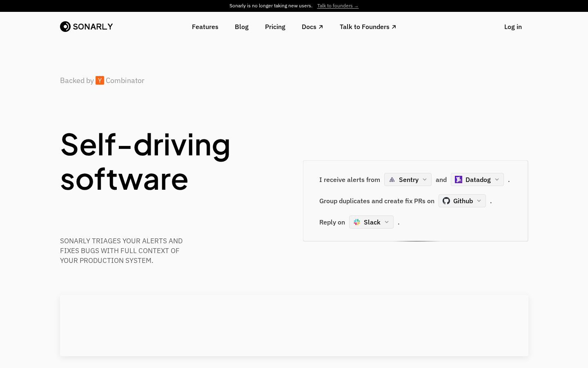The image size is (588, 368).
Task: Expand the Datadog dropdown chevron
Action: (x=497, y=180)
